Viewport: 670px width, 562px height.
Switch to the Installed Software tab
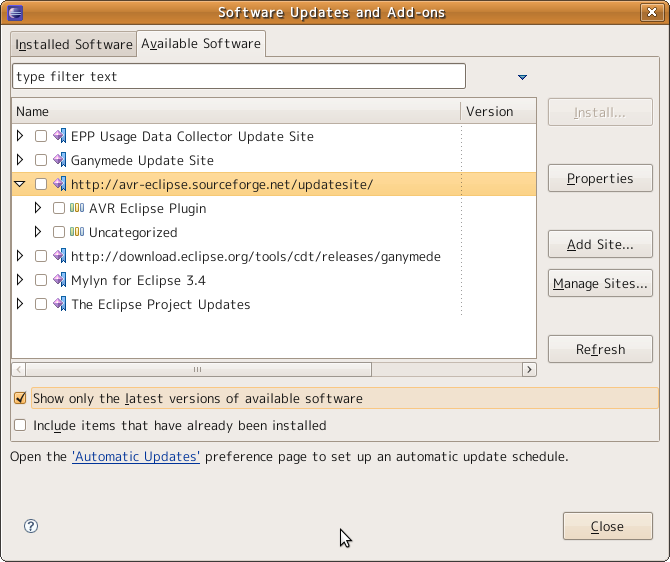point(73,44)
